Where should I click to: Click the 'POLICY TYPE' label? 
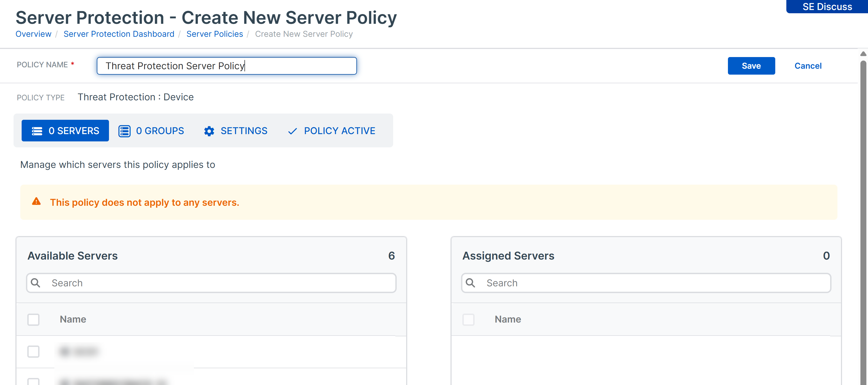[41, 98]
